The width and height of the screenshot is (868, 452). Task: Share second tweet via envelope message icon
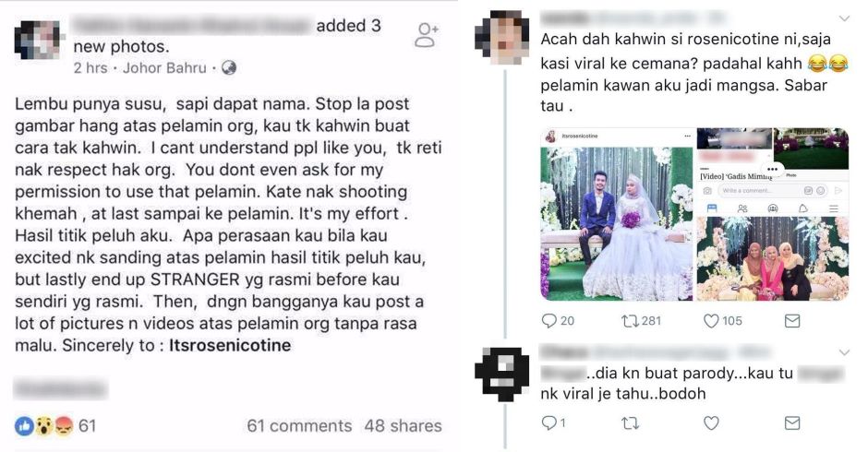pyautogui.click(x=792, y=423)
